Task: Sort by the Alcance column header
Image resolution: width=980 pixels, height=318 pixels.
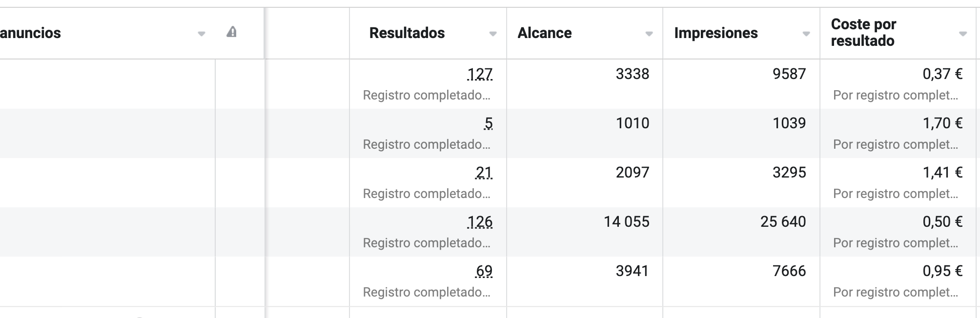Action: (x=545, y=33)
